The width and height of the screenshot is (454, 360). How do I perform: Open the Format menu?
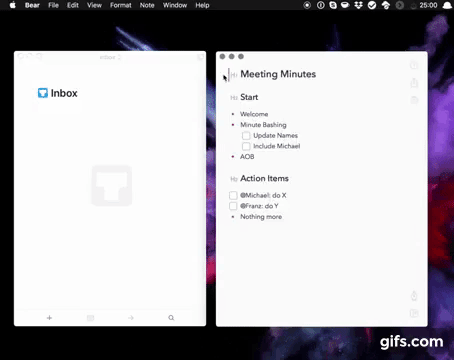121,5
